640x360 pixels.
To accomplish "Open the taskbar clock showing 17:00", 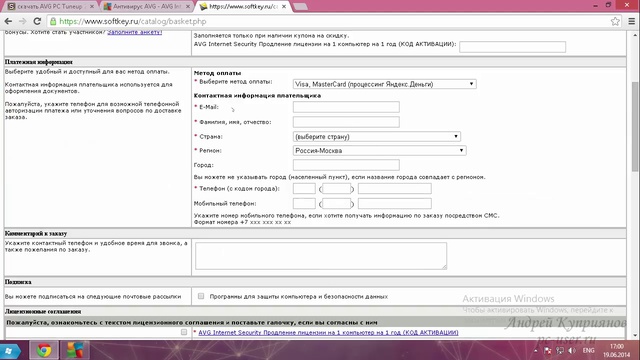I will [617, 351].
